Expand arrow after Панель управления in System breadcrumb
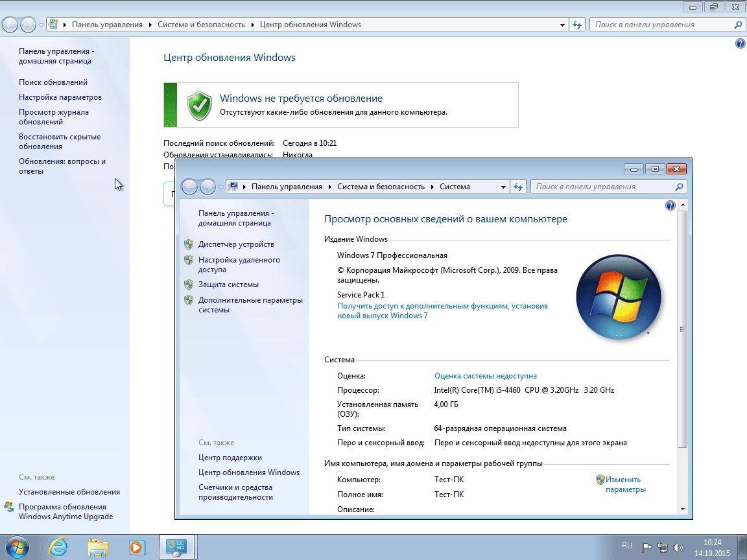The image size is (747, 560). 329,187
